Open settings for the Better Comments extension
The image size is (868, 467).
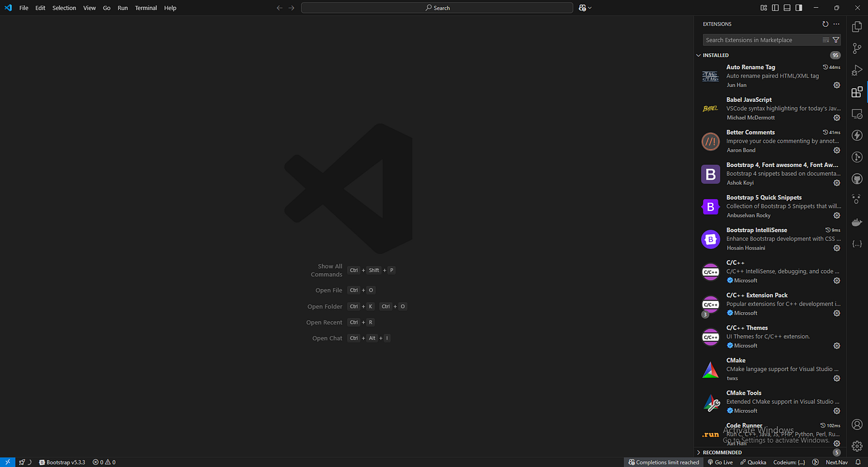pos(837,150)
